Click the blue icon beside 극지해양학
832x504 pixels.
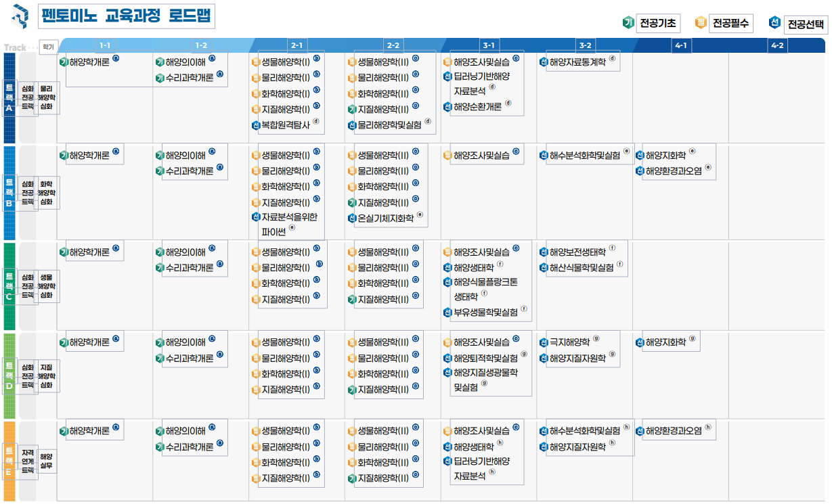(544, 342)
